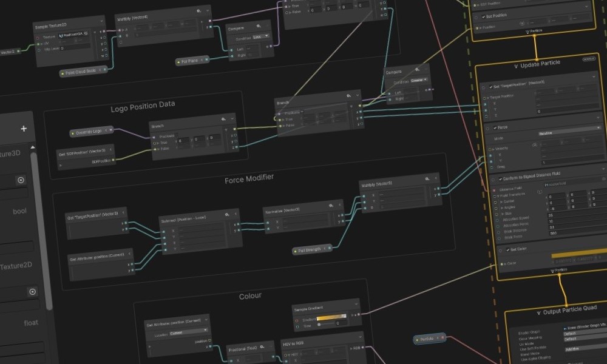The width and height of the screenshot is (607, 364).
Task: Select the Particle property node
Action: click(x=430, y=339)
